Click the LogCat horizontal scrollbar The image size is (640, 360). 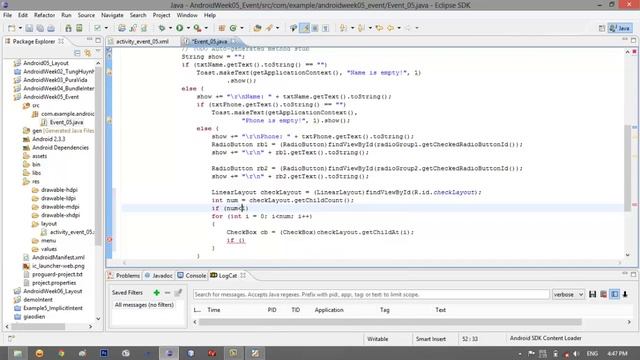point(390,322)
